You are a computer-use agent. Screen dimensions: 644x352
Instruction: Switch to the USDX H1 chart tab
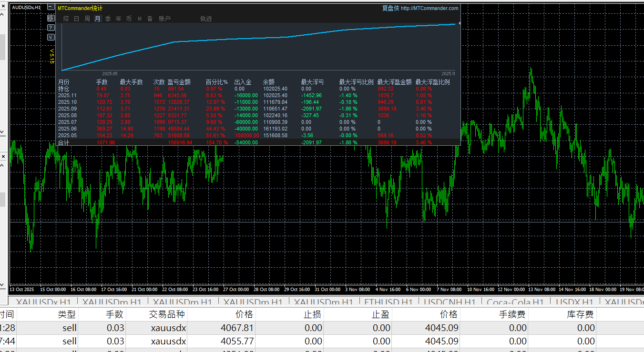(574, 302)
